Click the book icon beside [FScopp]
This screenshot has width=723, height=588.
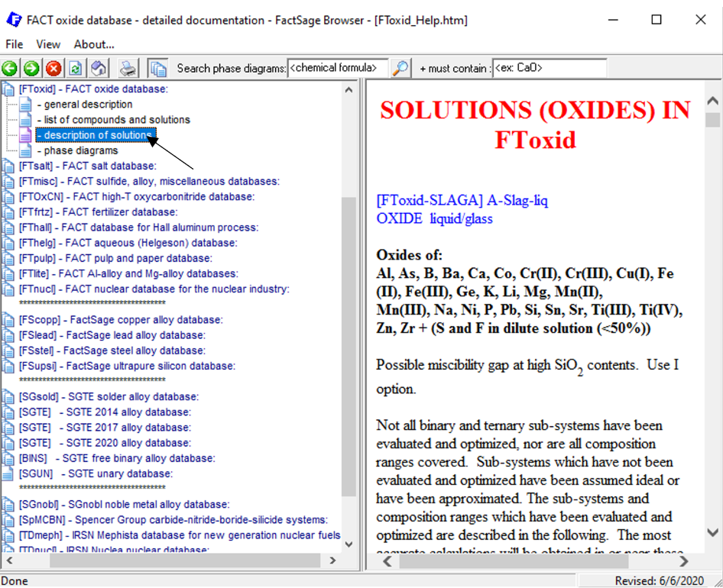tap(8, 320)
